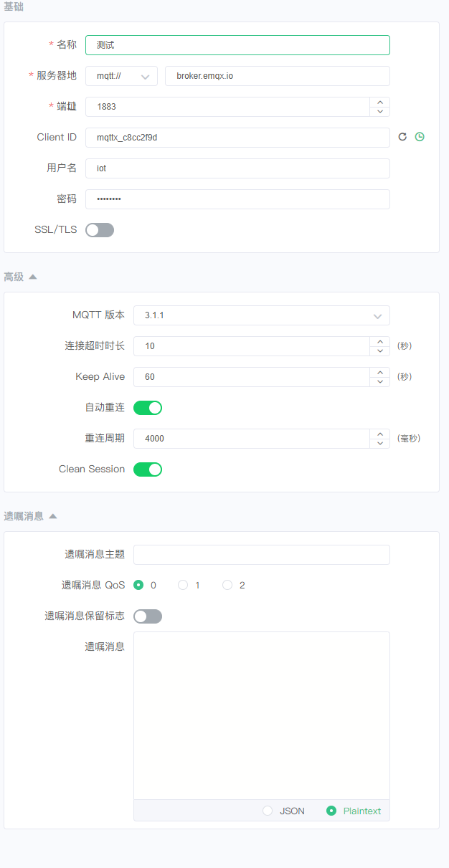The image size is (449, 868).
Task: Select 遗嘱消息 QoS level 1
Action: click(x=183, y=585)
